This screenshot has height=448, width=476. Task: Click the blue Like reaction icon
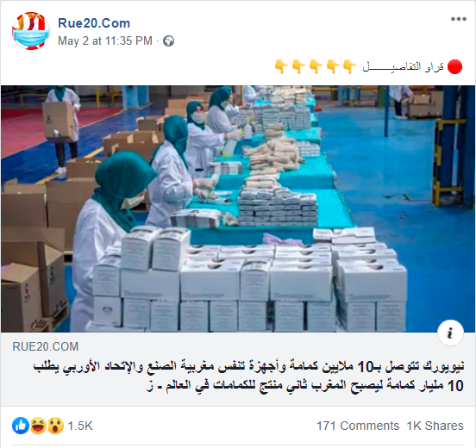[x=21, y=426]
